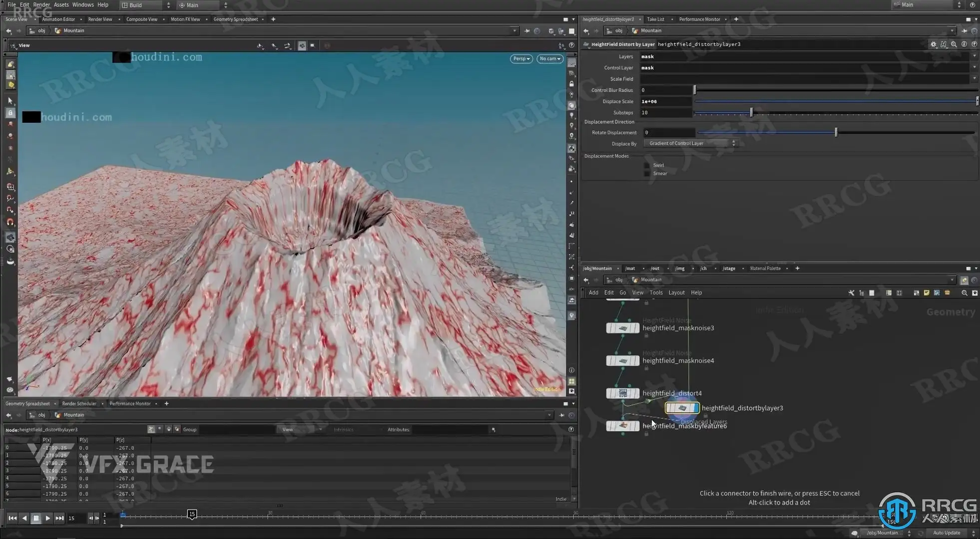
Task: Enable the Smear displacement mode
Action: tap(647, 174)
